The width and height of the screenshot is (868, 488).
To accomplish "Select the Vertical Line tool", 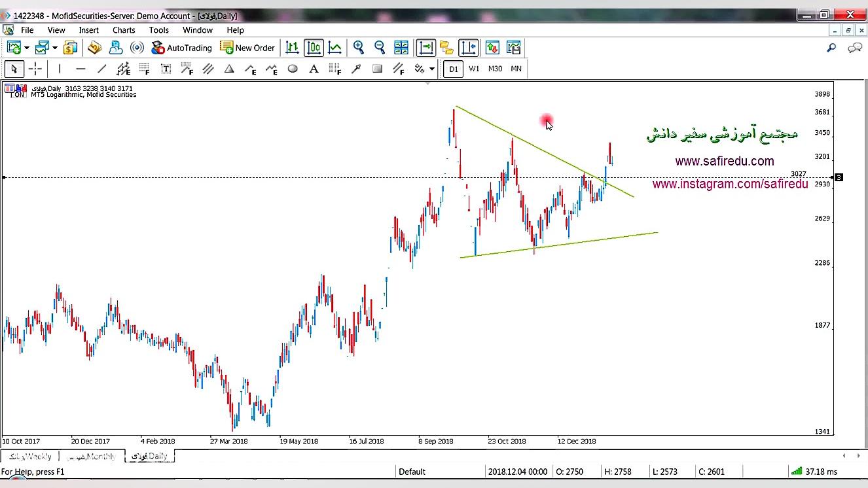I will pos(60,69).
